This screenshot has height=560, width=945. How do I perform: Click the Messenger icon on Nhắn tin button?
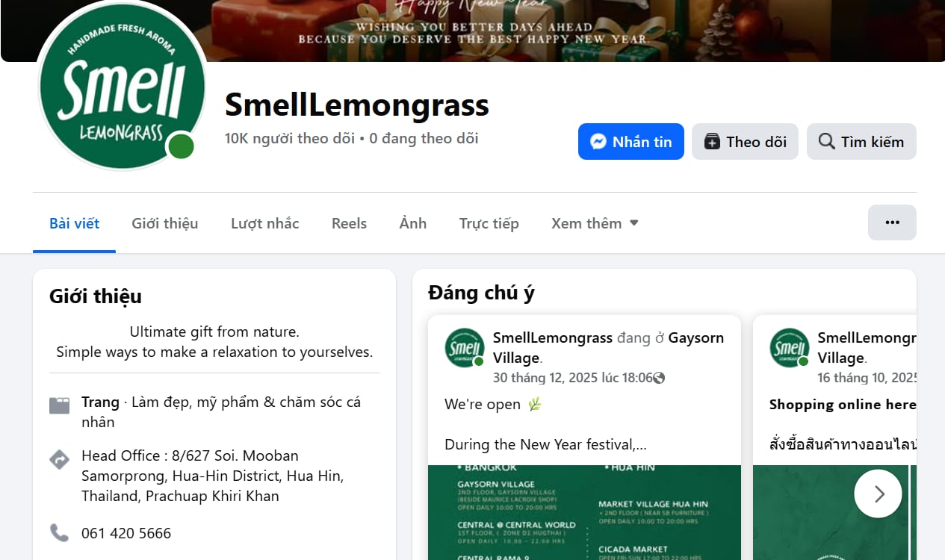coord(598,142)
